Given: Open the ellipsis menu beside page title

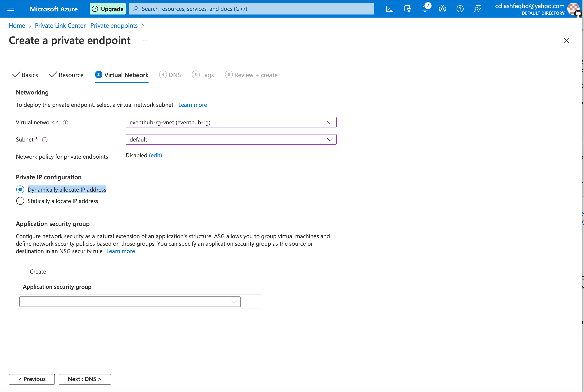Looking at the screenshot, I should (x=145, y=40).
